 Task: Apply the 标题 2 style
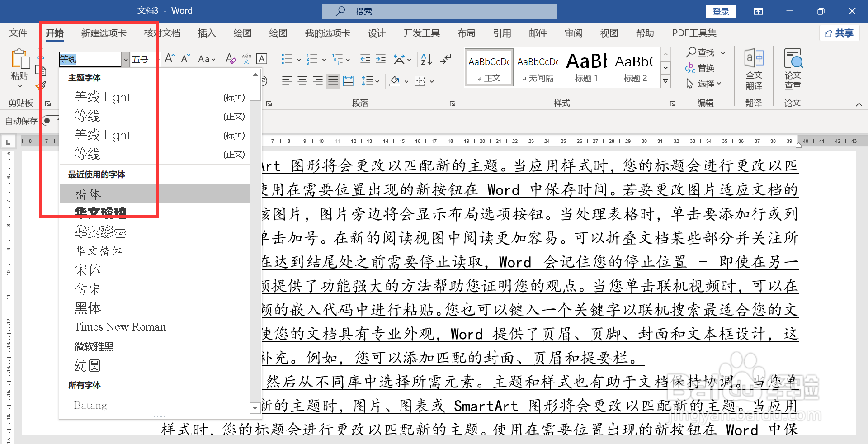tap(635, 67)
